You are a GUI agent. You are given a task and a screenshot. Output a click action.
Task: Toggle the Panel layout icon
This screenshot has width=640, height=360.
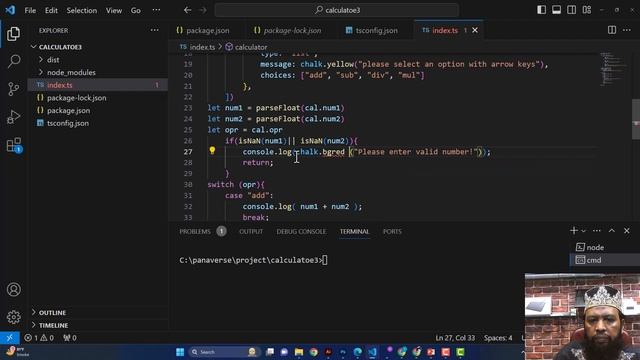(x=556, y=10)
